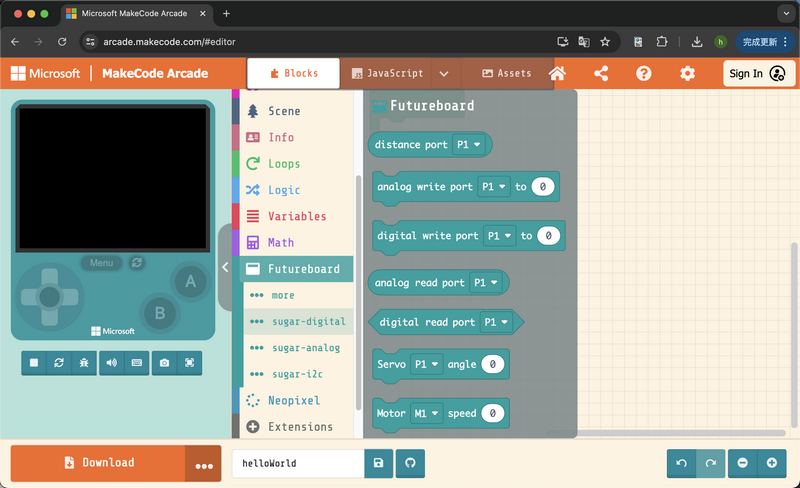
Task: Click the project name field helloWorld
Action: tap(298, 463)
